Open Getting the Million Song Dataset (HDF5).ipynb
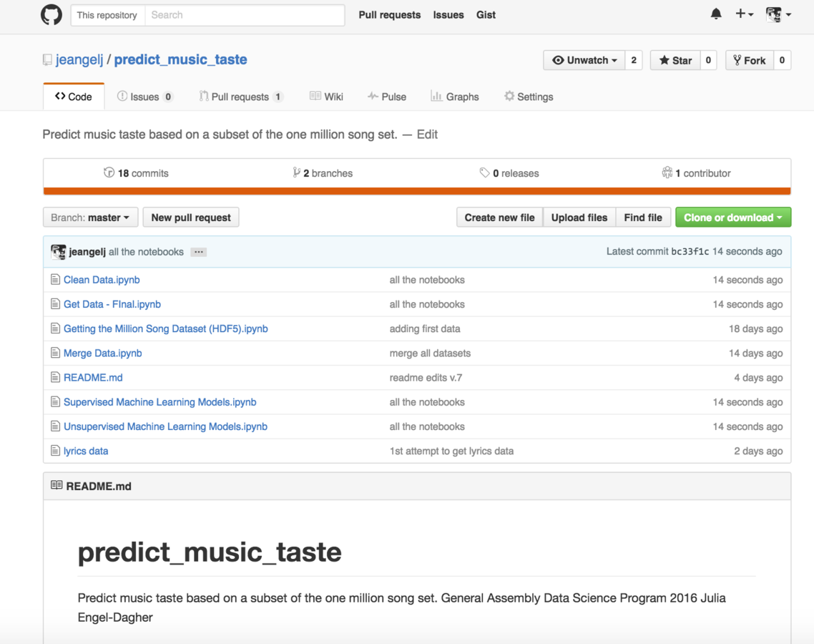This screenshot has width=814, height=644. 166,328
